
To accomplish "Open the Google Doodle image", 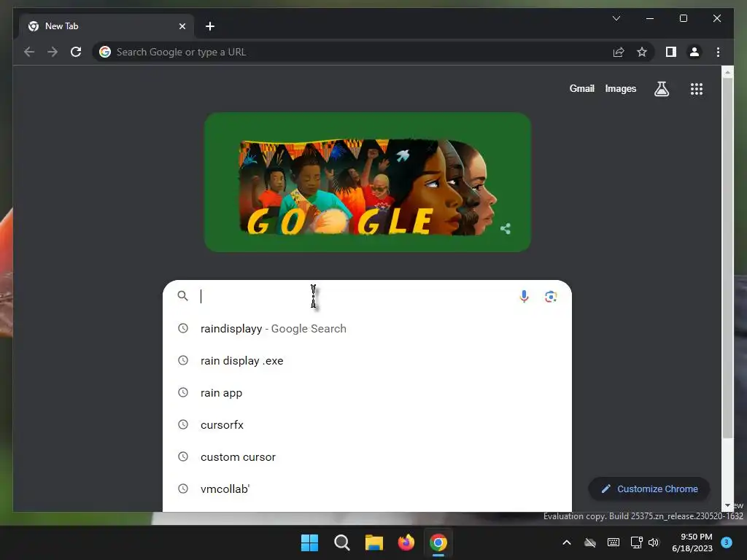I will 368,182.
